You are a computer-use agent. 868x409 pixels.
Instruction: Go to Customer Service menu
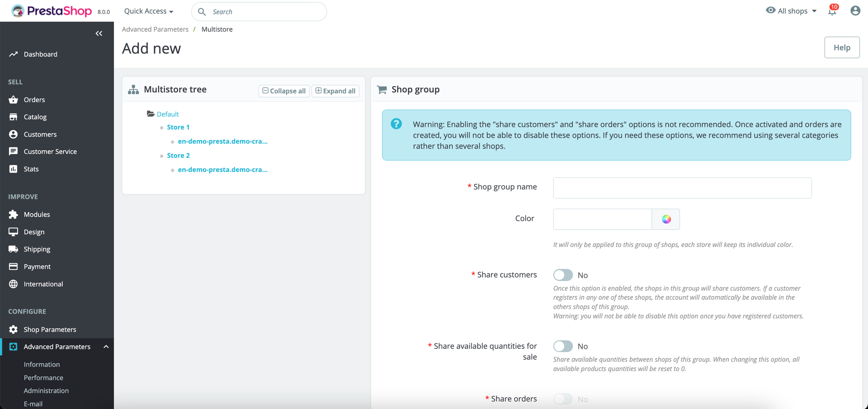50,151
